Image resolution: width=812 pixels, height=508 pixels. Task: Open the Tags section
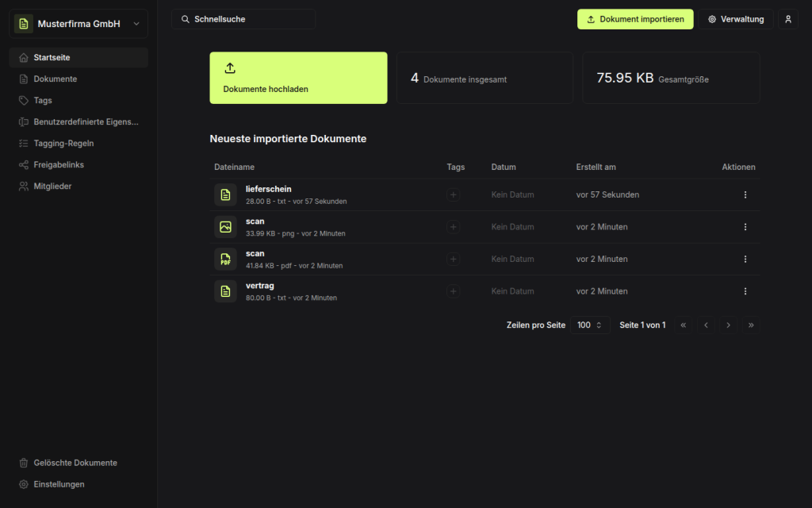click(x=79, y=101)
